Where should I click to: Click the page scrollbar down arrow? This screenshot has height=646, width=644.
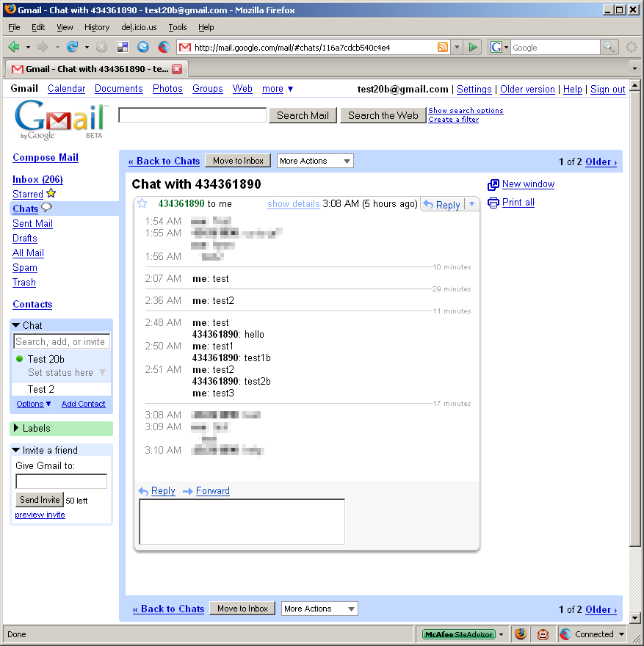pos(634,618)
